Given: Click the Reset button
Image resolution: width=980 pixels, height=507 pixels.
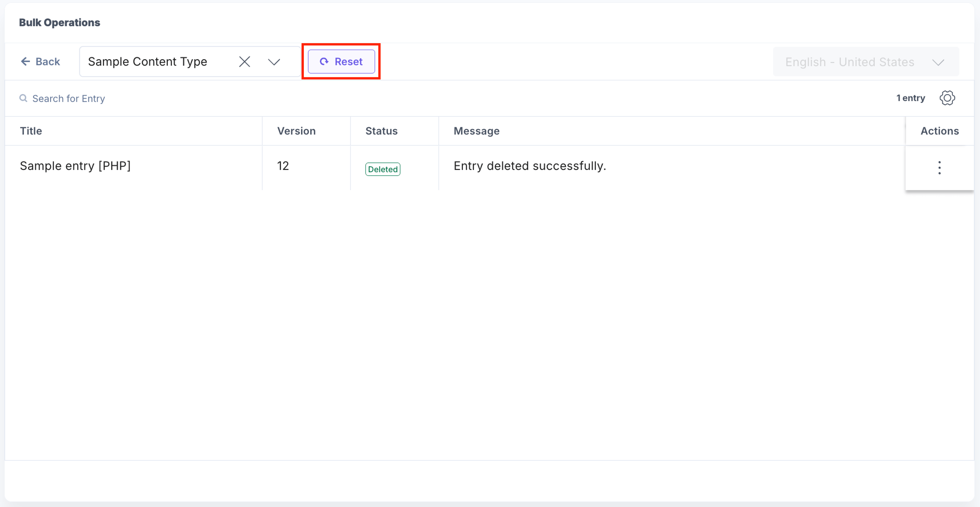Looking at the screenshot, I should pyautogui.click(x=341, y=61).
